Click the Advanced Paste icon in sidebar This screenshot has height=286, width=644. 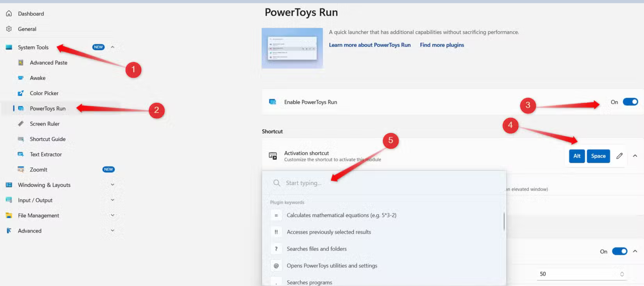click(x=21, y=63)
